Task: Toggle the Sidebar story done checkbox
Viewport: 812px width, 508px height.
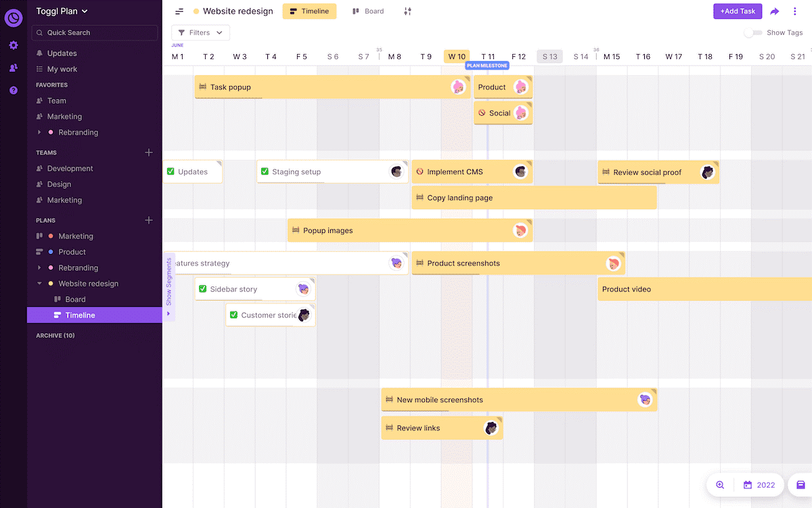Action: click(202, 289)
